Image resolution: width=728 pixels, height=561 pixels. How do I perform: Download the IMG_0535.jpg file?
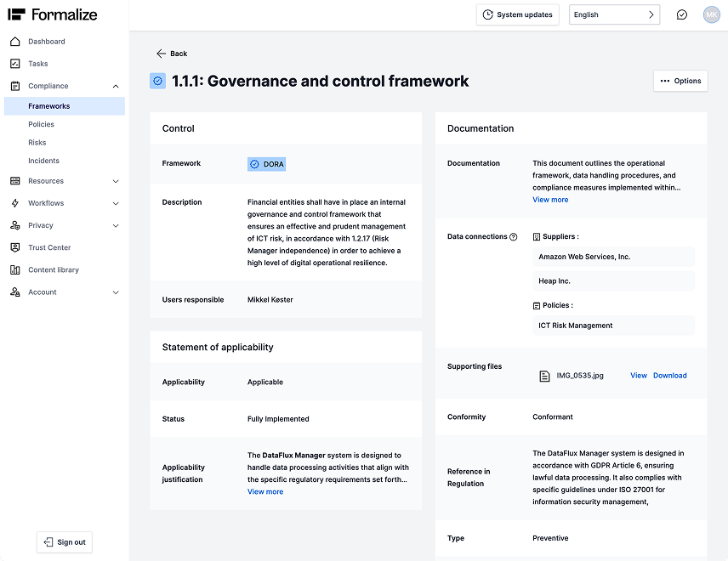(x=669, y=376)
